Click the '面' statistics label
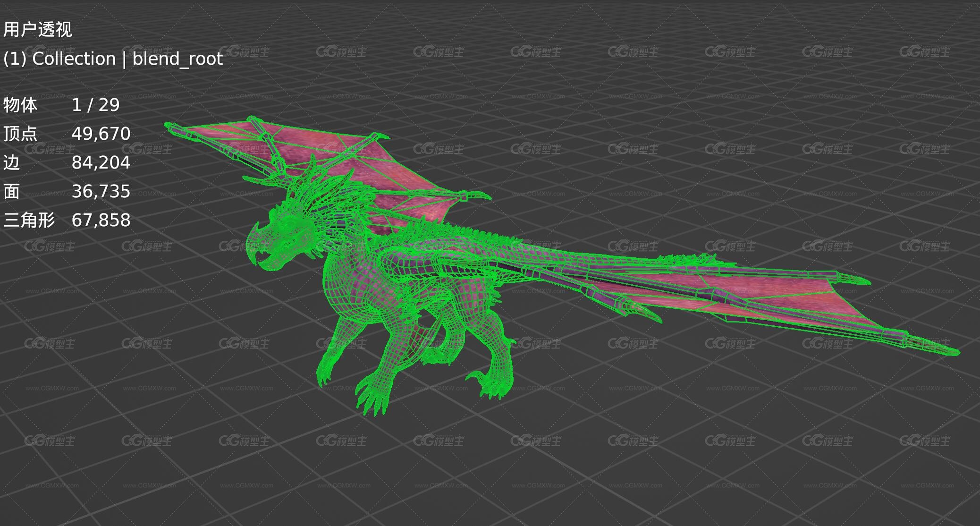This screenshot has width=980, height=526. [11, 191]
